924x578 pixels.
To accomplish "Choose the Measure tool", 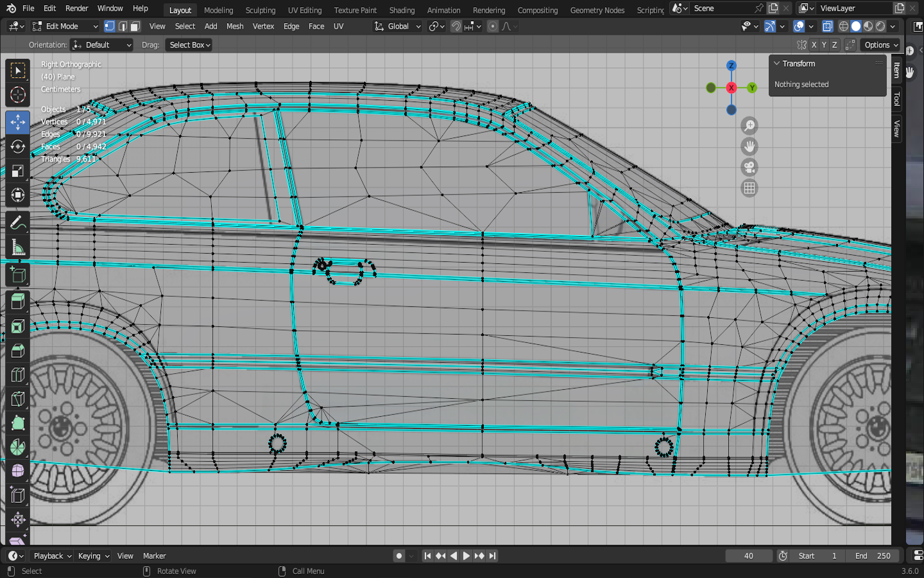I will [17, 248].
